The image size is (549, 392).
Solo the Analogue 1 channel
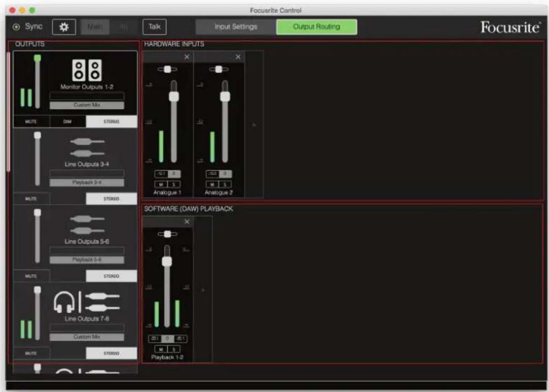(x=174, y=184)
